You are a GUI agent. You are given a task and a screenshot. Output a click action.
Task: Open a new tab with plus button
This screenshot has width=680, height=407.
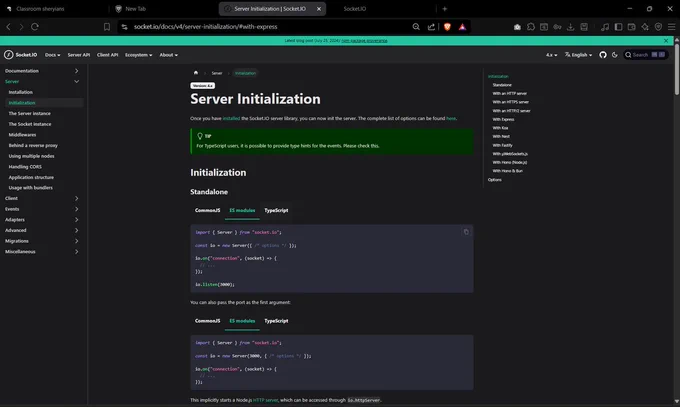[445, 9]
